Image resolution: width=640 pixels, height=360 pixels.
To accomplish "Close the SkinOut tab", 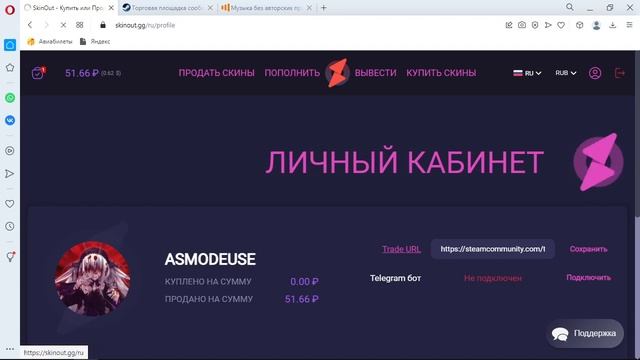I will [x=111, y=8].
